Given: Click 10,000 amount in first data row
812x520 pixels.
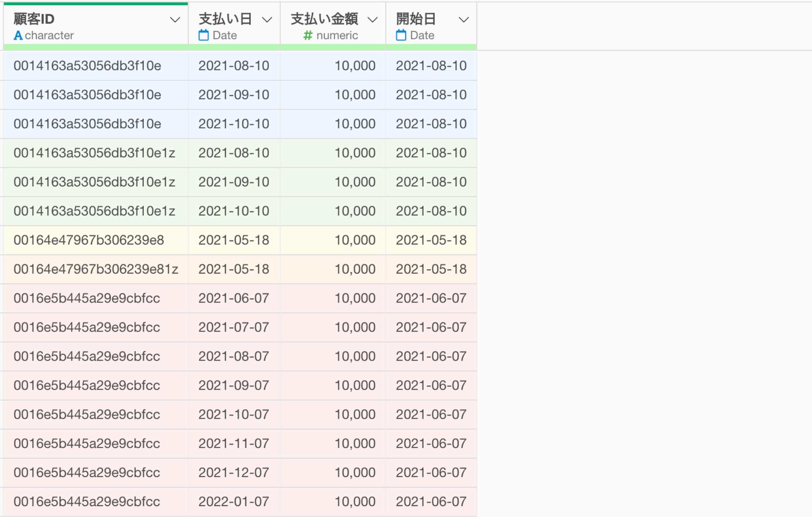Looking at the screenshot, I should coord(355,66).
